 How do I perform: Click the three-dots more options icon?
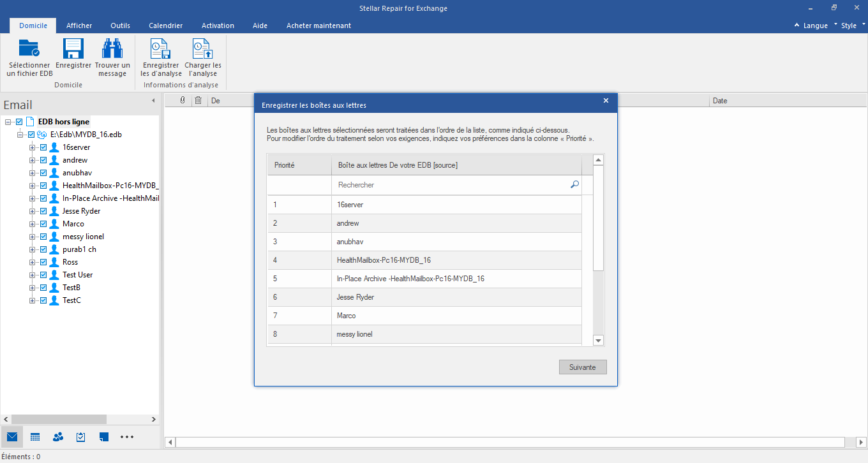tap(127, 437)
